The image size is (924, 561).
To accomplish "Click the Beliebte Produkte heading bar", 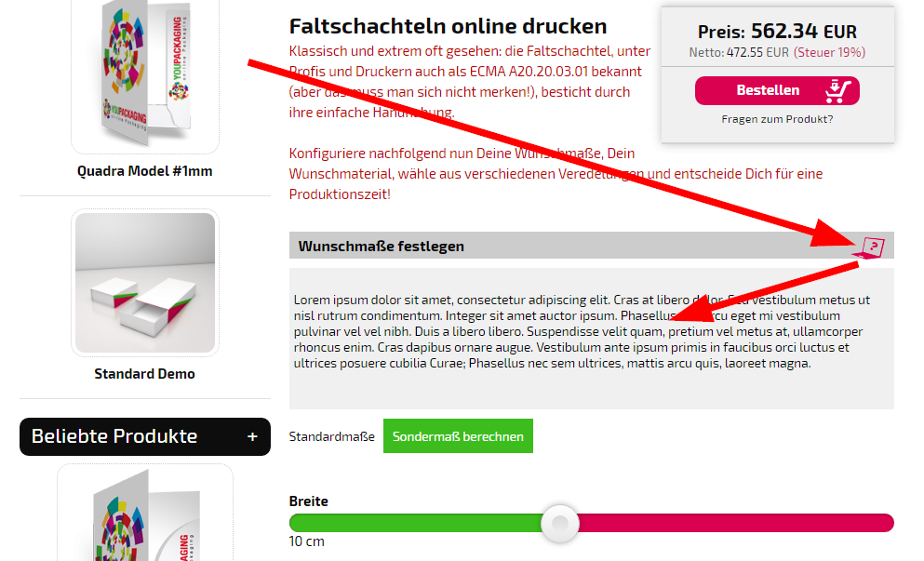I will [x=145, y=436].
